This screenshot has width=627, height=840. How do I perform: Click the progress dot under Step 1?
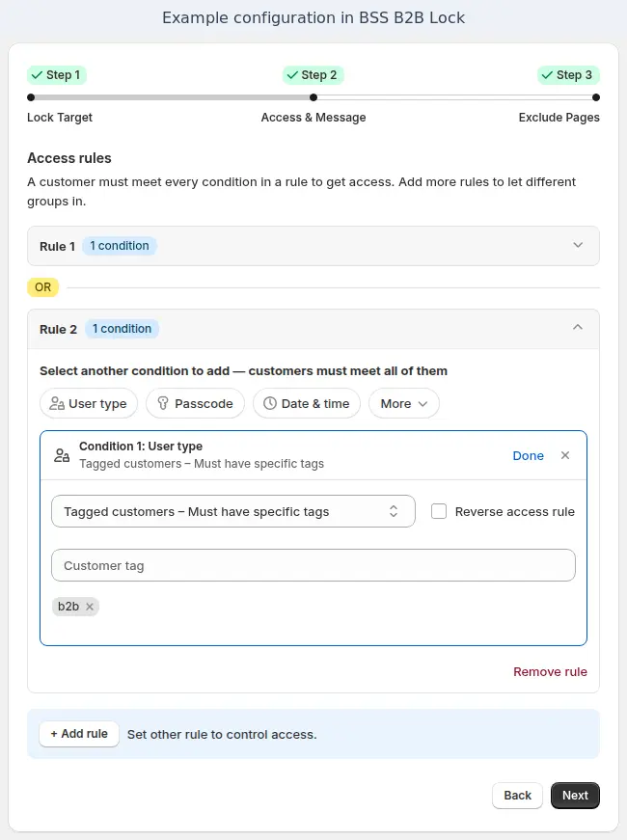pyautogui.click(x=31, y=97)
